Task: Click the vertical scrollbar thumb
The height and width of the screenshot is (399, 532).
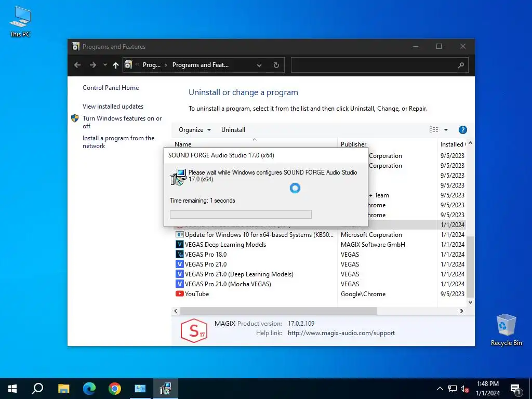Action: [470, 267]
